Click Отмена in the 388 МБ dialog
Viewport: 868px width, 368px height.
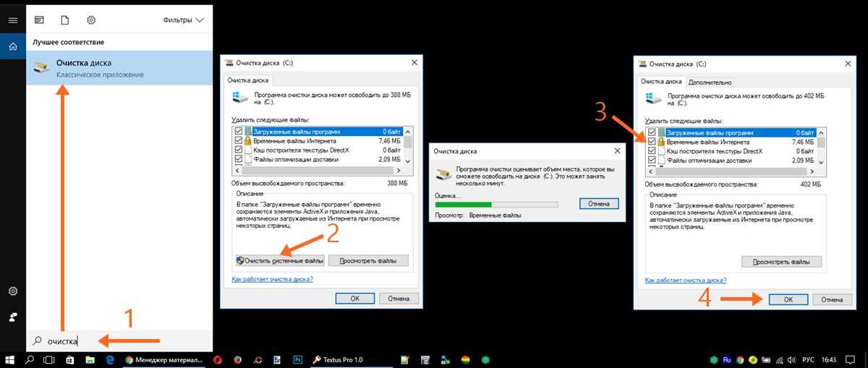click(x=399, y=298)
